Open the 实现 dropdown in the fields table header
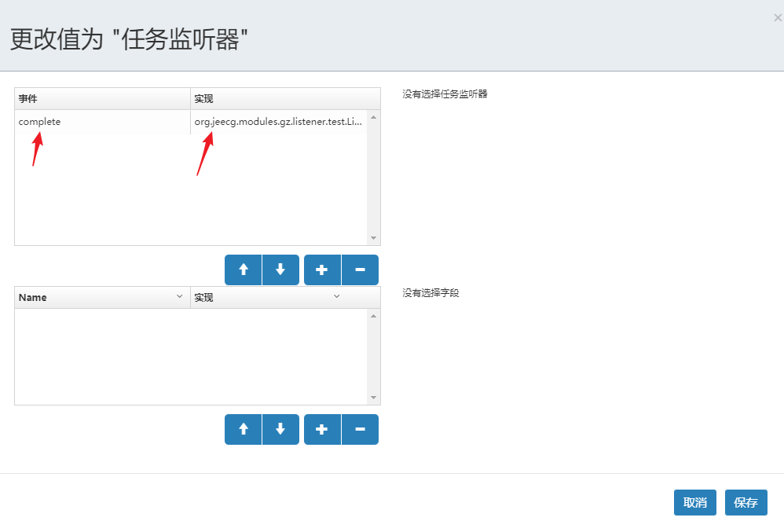 coord(338,296)
